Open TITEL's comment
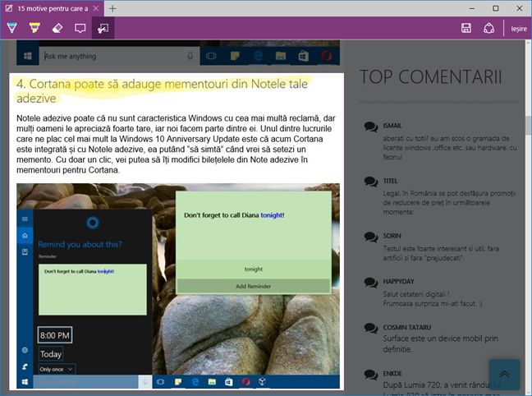 tap(449, 202)
